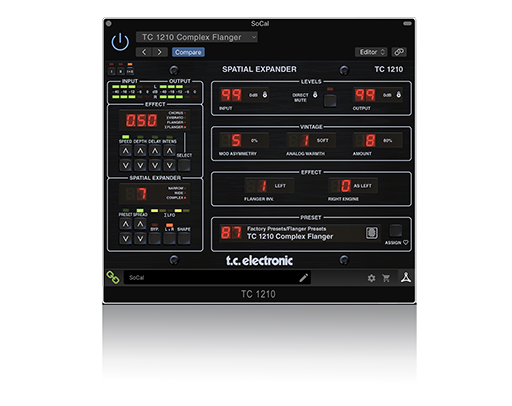Click the ANALOG WARMTH SOFT display
512x406 pixels.
click(x=311, y=140)
